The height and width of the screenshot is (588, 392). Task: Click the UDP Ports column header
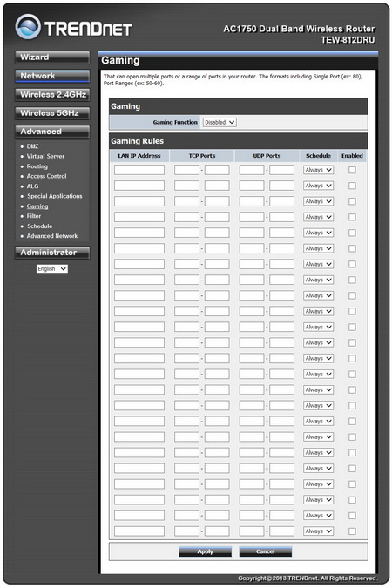[x=267, y=156]
